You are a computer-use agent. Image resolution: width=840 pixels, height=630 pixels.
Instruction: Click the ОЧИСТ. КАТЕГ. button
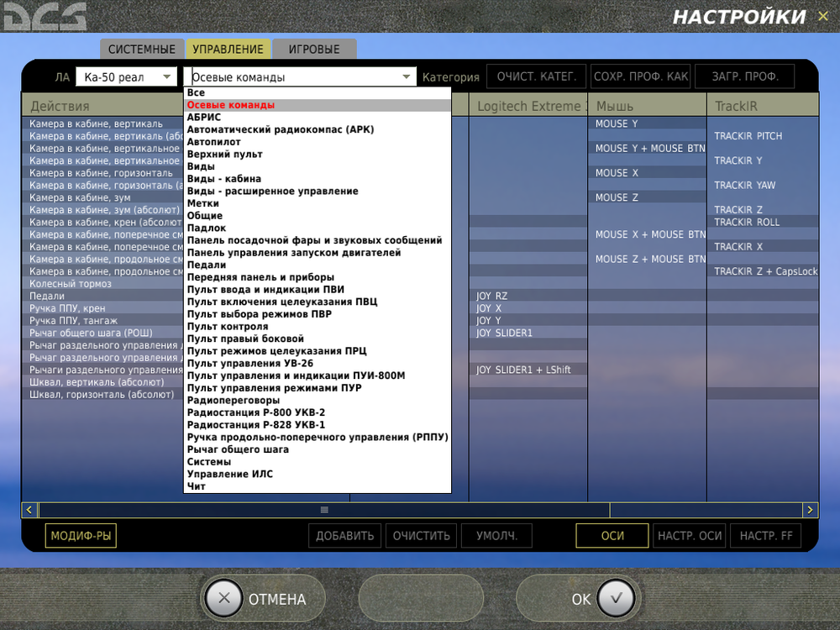[x=536, y=76]
